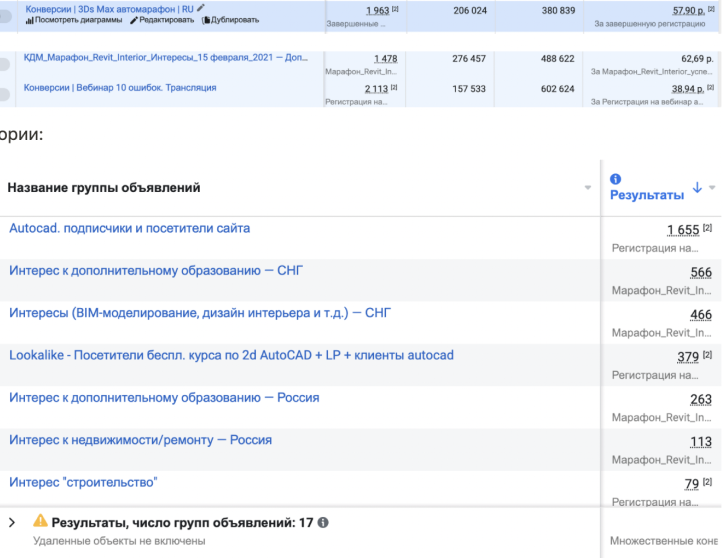Screen dimensions: 723x558
Task: Expand the summary row with the chevron
Action: click(x=12, y=522)
